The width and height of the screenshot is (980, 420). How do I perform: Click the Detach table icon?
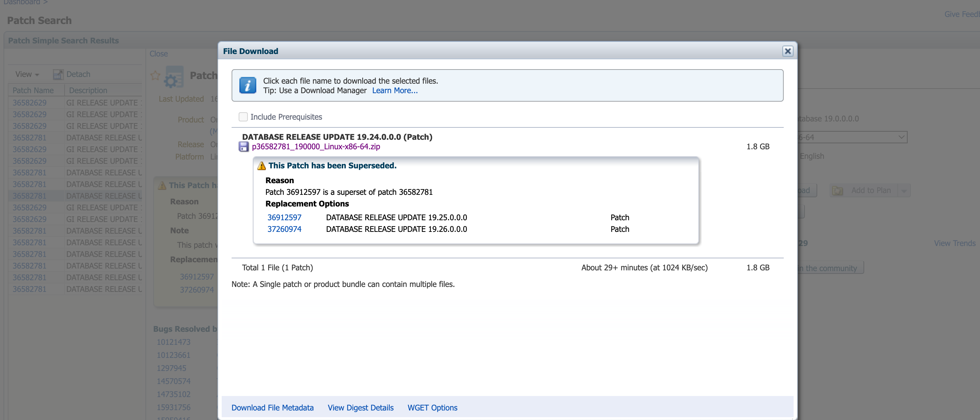click(58, 74)
